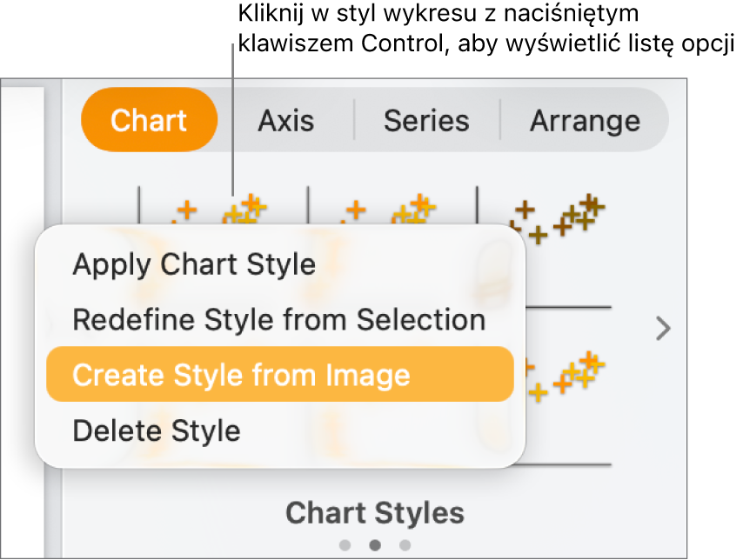Image resolution: width=743 pixels, height=560 pixels.
Task: Select the brown scatter chart style thumbnail
Action: tap(557, 217)
